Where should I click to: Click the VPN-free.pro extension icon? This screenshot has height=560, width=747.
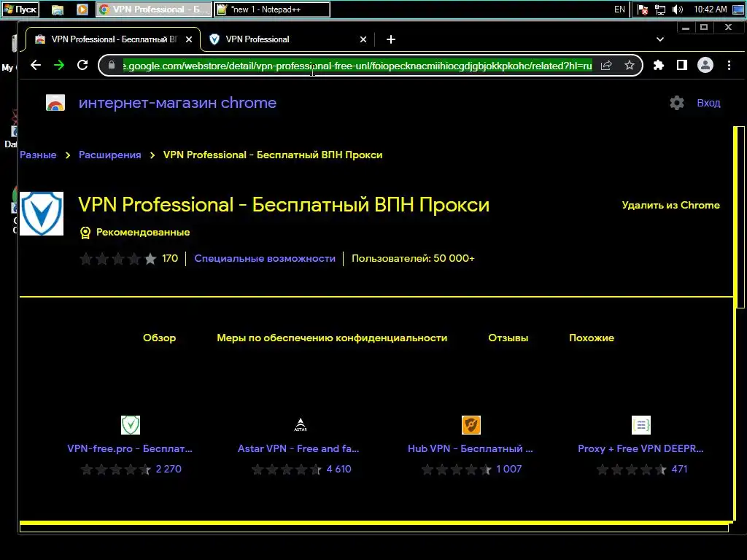pos(131,425)
